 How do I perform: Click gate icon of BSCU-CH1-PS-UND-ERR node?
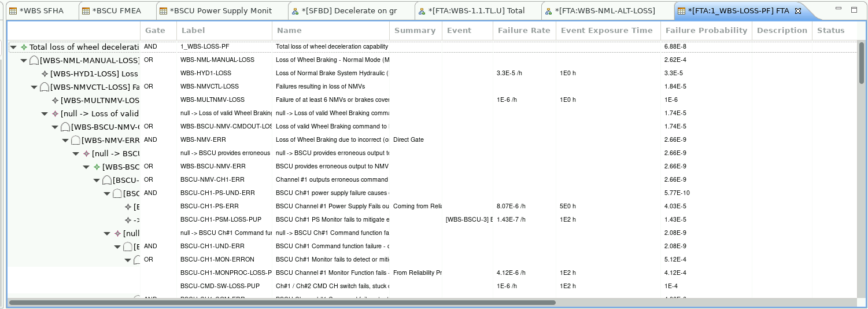coord(117,193)
